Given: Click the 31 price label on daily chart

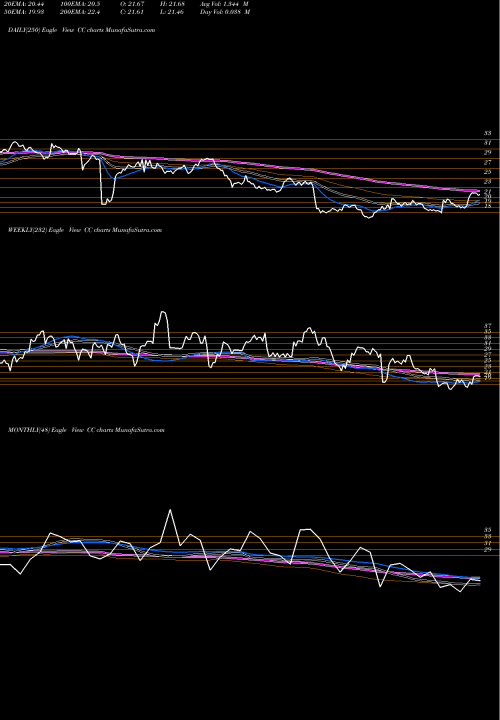Looking at the screenshot, I should 487,143.
